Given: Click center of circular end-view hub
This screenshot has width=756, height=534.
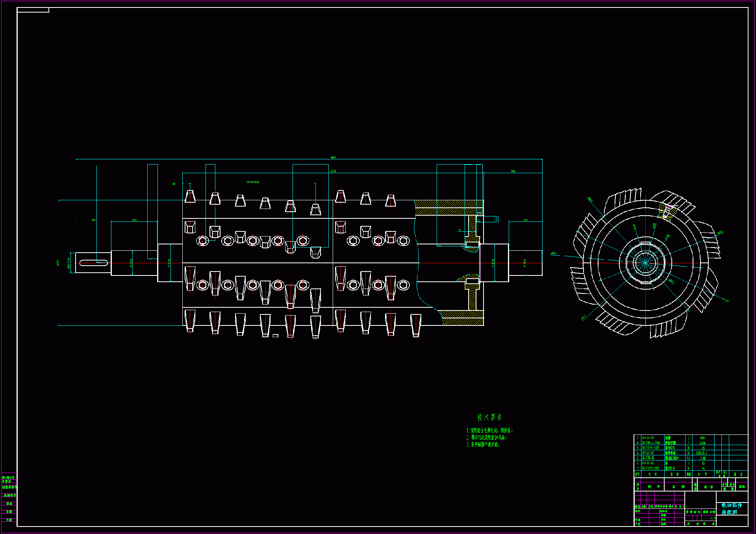Looking at the screenshot, I should coord(645,263).
